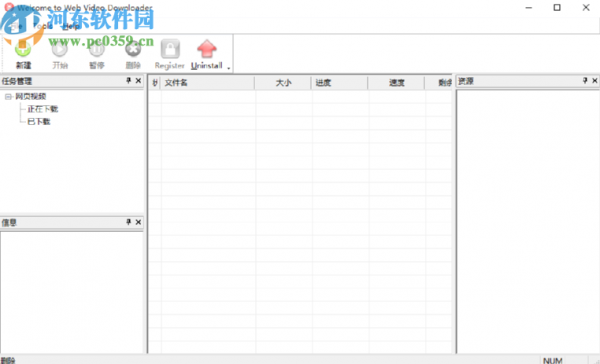Sort by the 进度 column header
The image size is (600, 364).
pos(340,83)
